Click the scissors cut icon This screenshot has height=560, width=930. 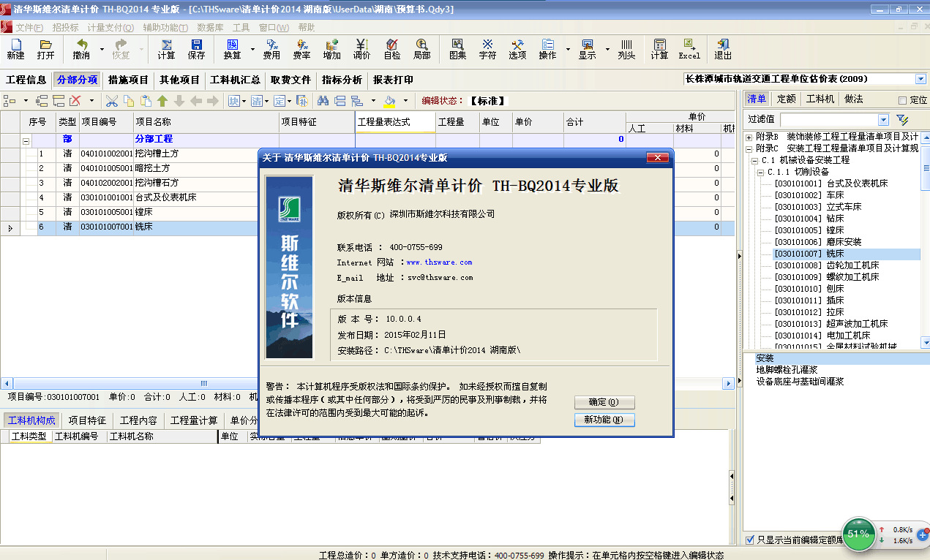pos(112,101)
